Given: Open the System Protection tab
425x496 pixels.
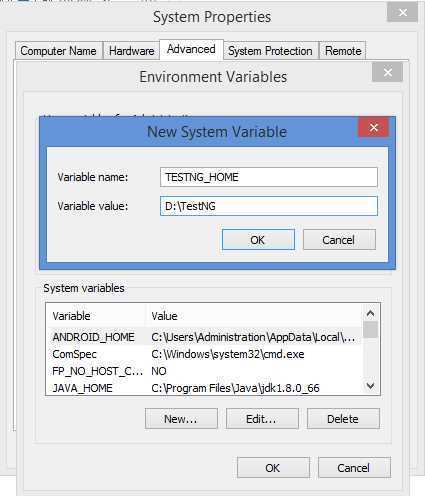Looking at the screenshot, I should click(270, 51).
